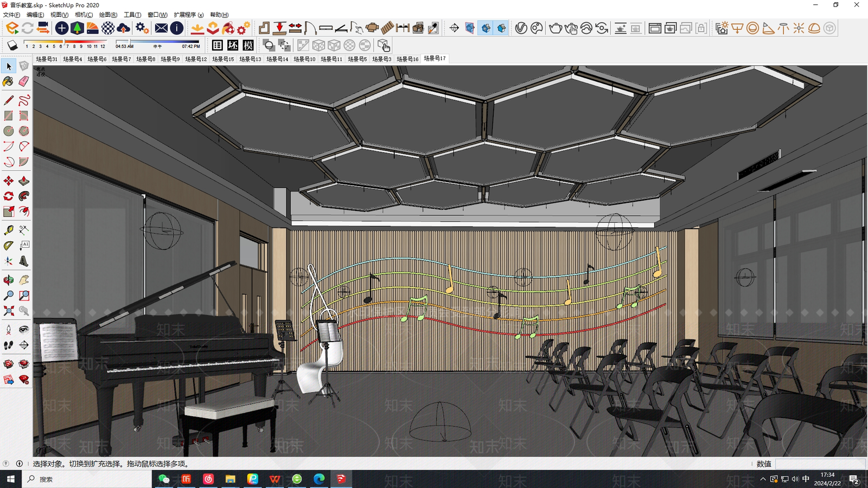The height and width of the screenshot is (488, 868).
Task: Open the 相机(C) menu
Action: (x=84, y=15)
